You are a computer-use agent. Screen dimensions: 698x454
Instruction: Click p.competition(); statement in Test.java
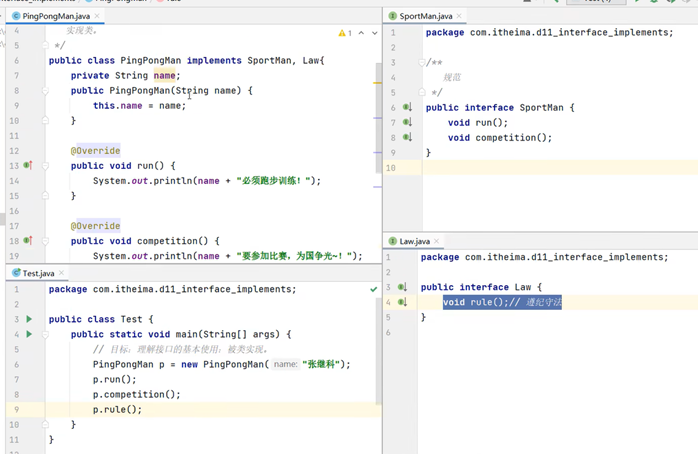pos(137,394)
